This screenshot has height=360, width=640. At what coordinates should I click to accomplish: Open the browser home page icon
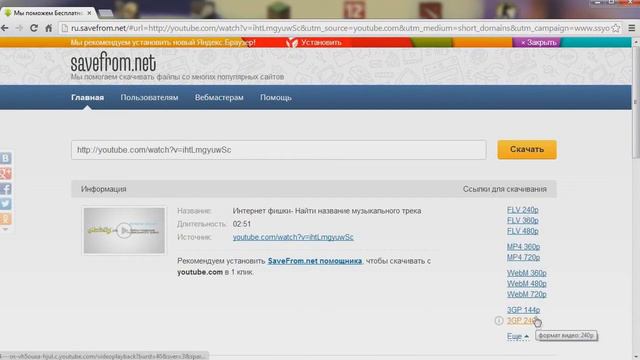49,28
